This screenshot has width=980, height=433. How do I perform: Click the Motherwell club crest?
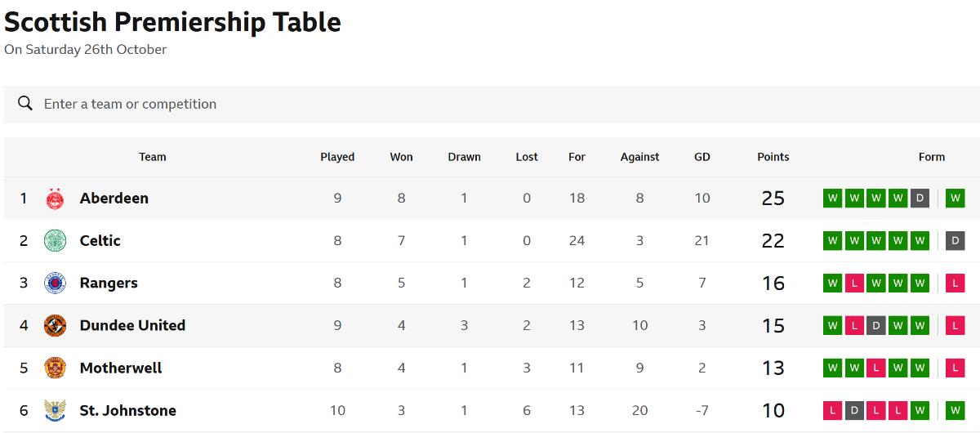pos(55,368)
